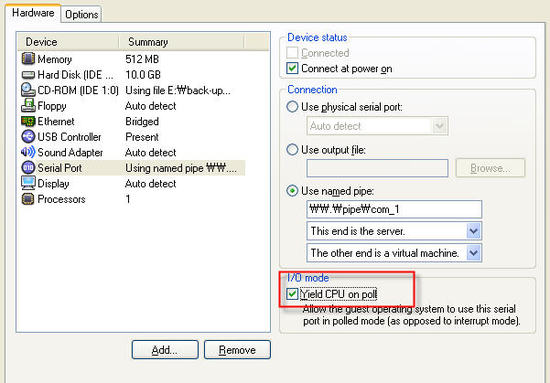550x383 pixels.
Task: Click the Serial Port icon
Action: [28, 168]
